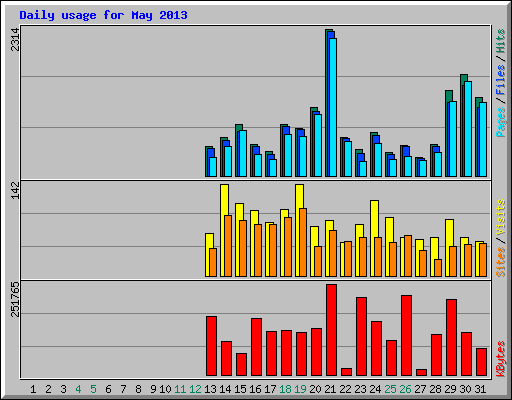Click the y-axis value 2314

point(15,40)
